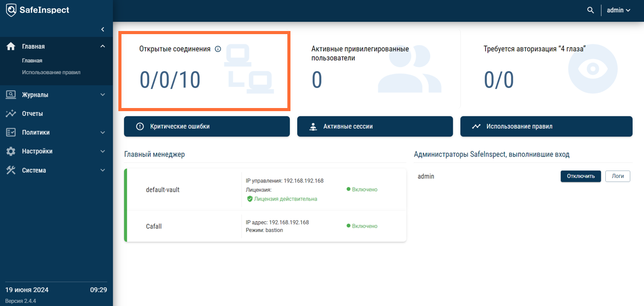Open Логи for admin
This screenshot has height=306, width=644.
(x=618, y=176)
